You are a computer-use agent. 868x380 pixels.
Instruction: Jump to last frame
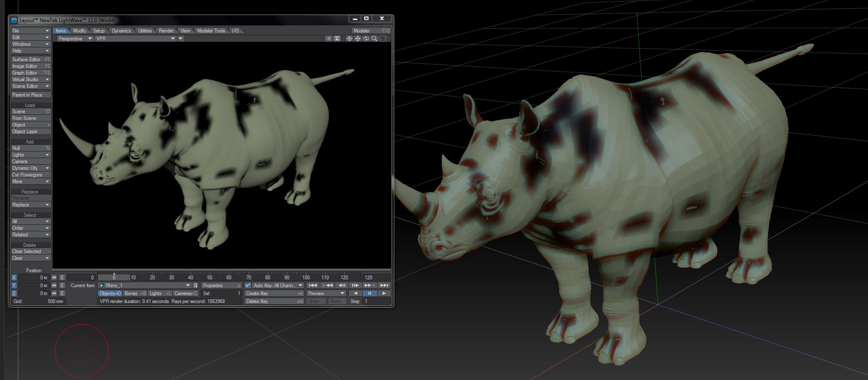pyautogui.click(x=384, y=286)
